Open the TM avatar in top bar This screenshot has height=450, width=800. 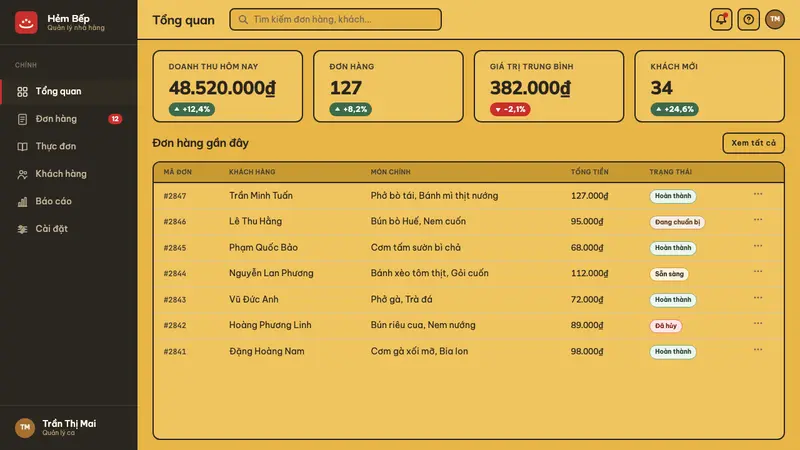point(775,19)
